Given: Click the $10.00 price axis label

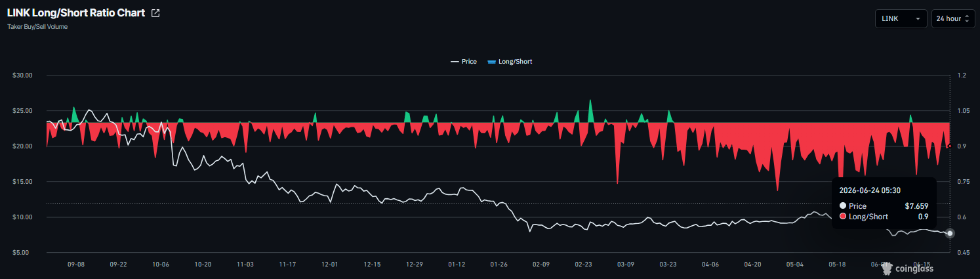Looking at the screenshot, I should tap(22, 217).
